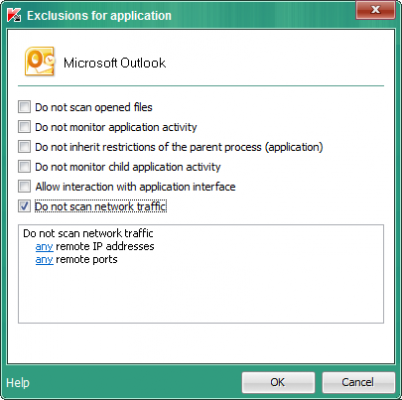The height and width of the screenshot is (400, 402).
Task: Close the Exclusions for application dialog
Action: (375, 10)
